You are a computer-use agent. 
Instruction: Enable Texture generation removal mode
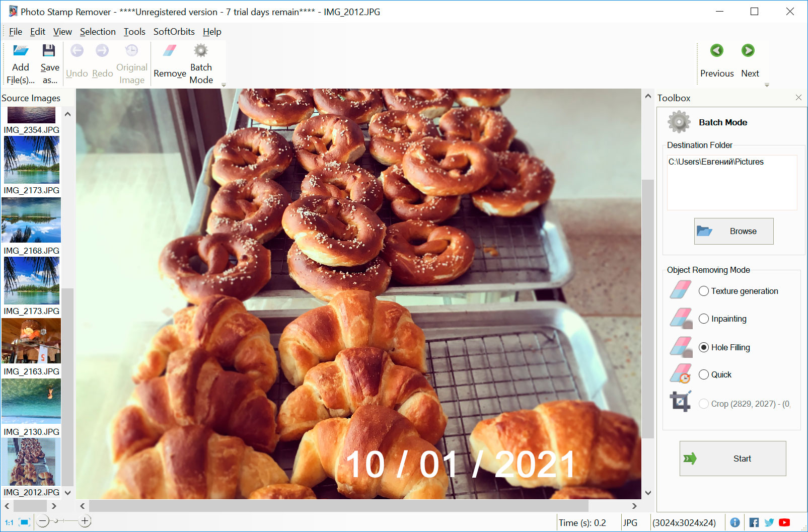[x=703, y=291]
